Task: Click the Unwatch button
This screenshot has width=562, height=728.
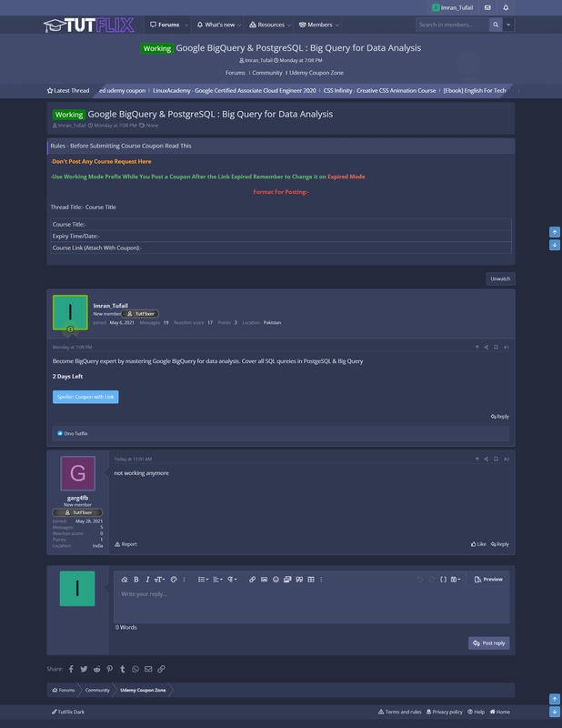Action: (500, 278)
